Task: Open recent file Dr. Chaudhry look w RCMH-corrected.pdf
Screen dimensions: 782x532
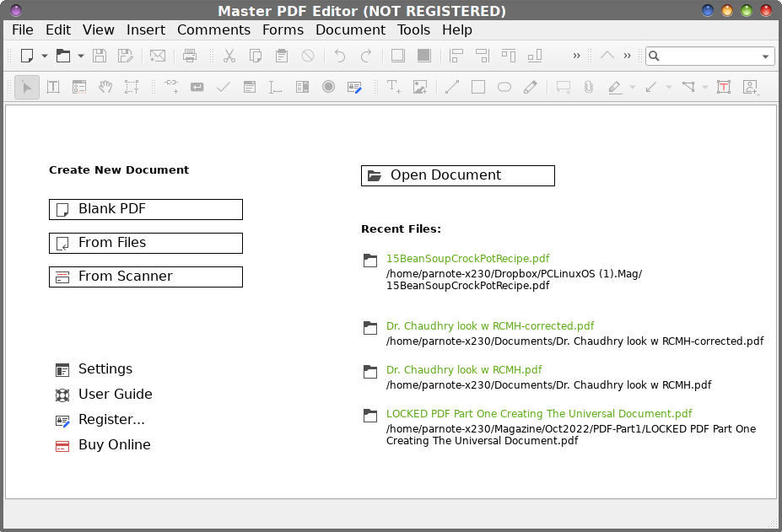Action: click(x=490, y=326)
